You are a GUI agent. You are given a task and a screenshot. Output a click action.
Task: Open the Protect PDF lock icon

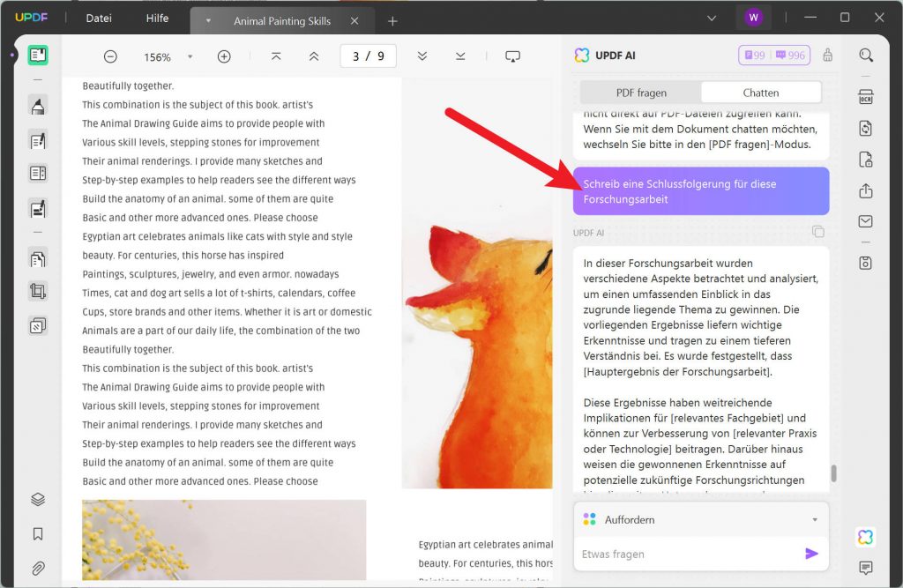point(866,160)
